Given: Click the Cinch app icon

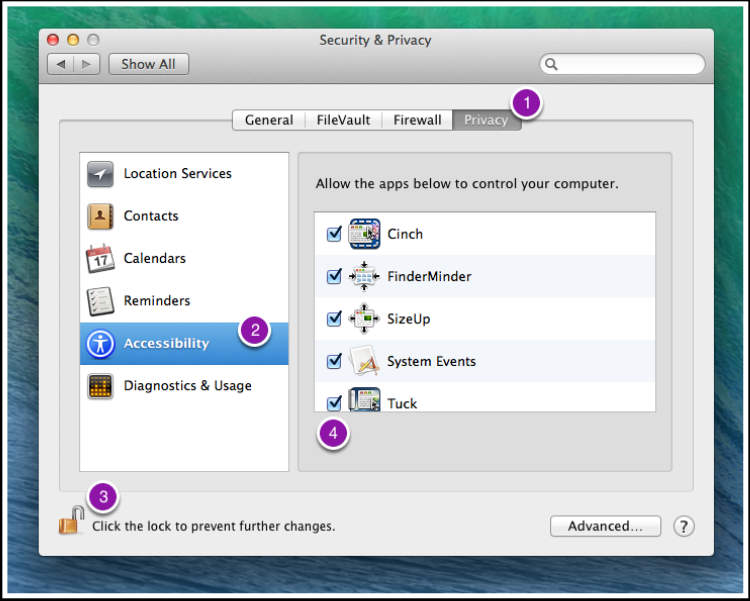Looking at the screenshot, I should [364, 234].
